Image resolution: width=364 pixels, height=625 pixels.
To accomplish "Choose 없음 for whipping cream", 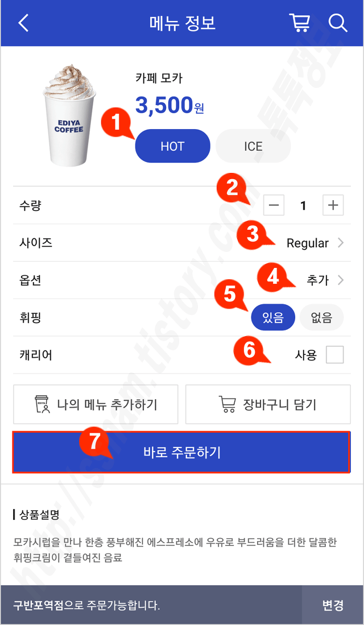I will pyautogui.click(x=321, y=317).
